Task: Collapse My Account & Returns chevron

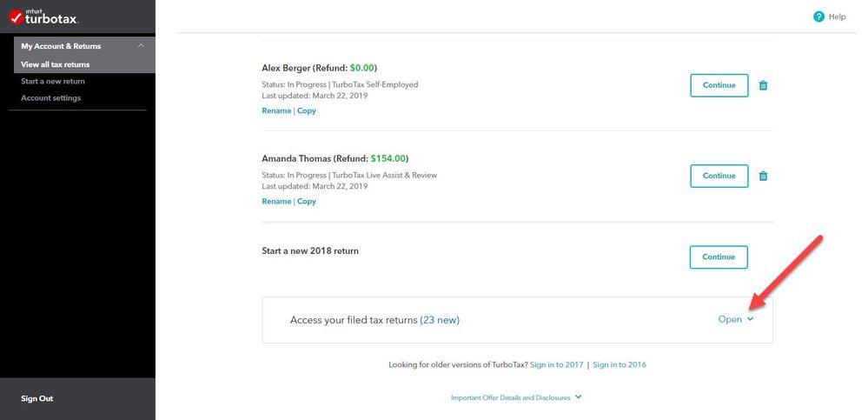Action: (x=141, y=45)
